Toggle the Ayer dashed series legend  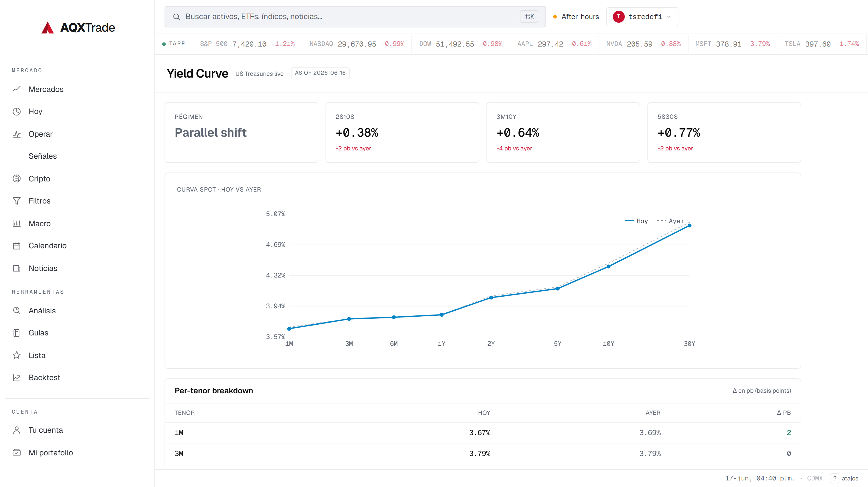[670, 221]
